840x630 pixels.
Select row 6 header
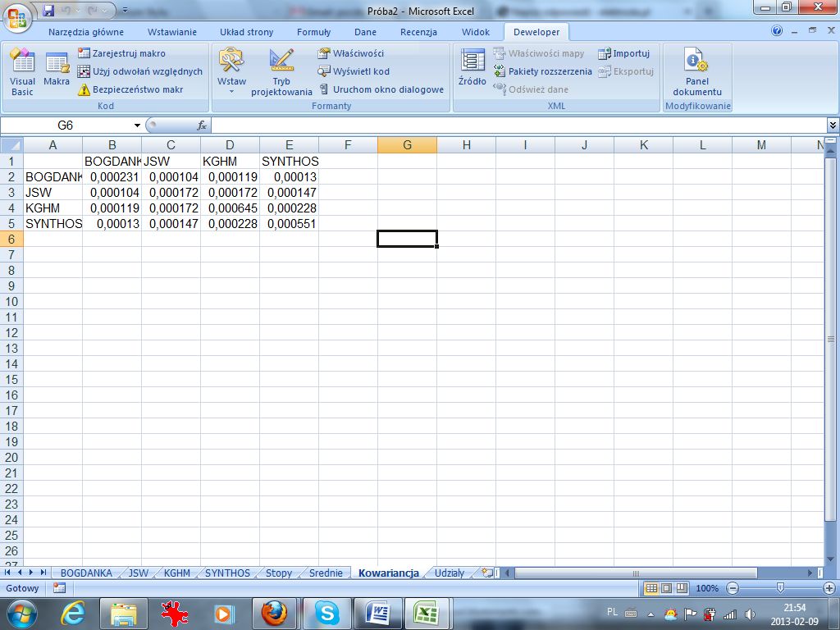(x=11, y=239)
